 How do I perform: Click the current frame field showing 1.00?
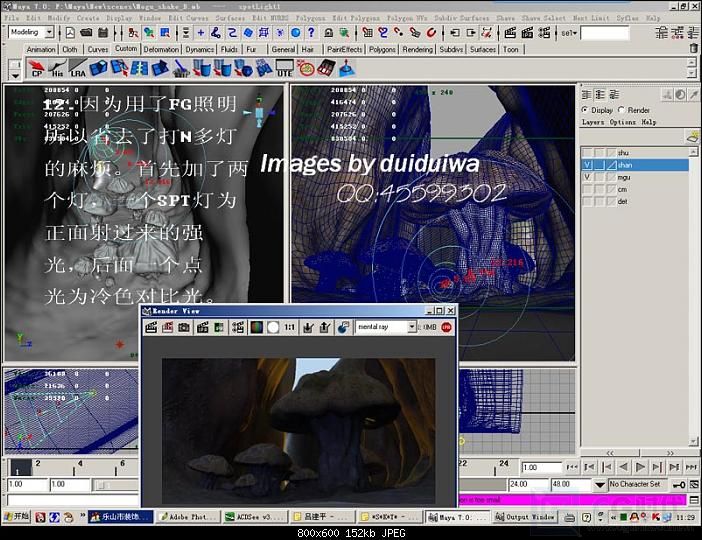(541, 467)
